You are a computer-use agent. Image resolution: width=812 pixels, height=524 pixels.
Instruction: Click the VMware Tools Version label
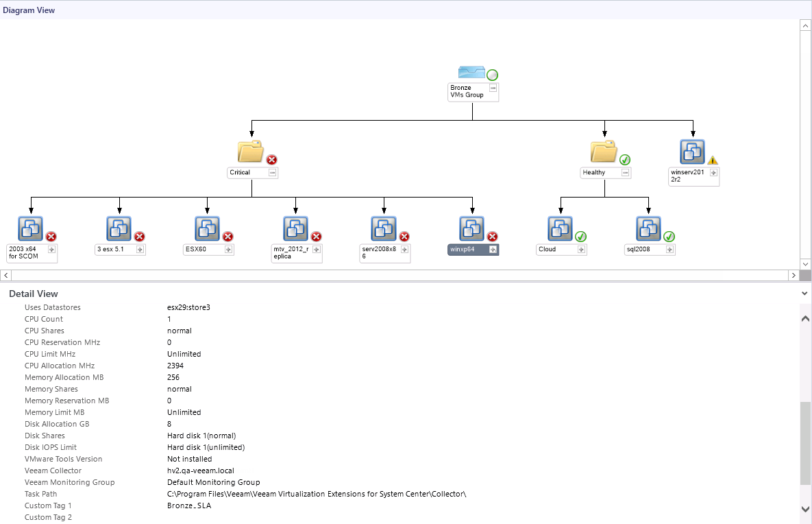63,459
